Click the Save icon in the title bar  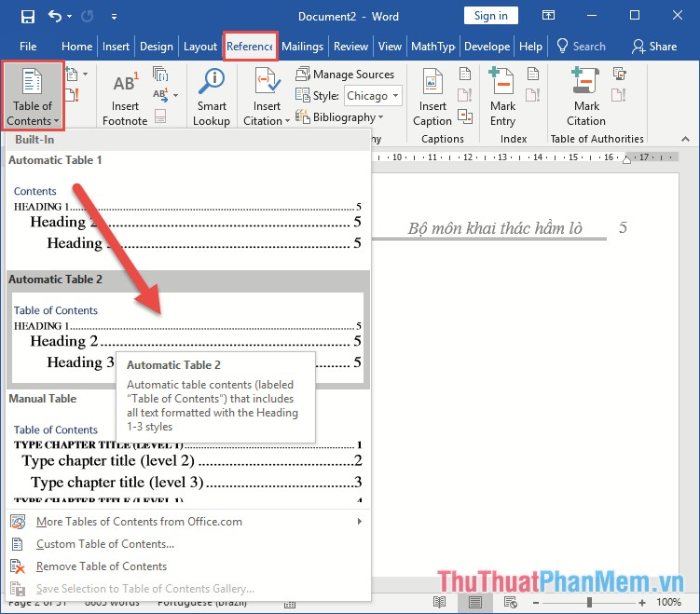coord(28,17)
